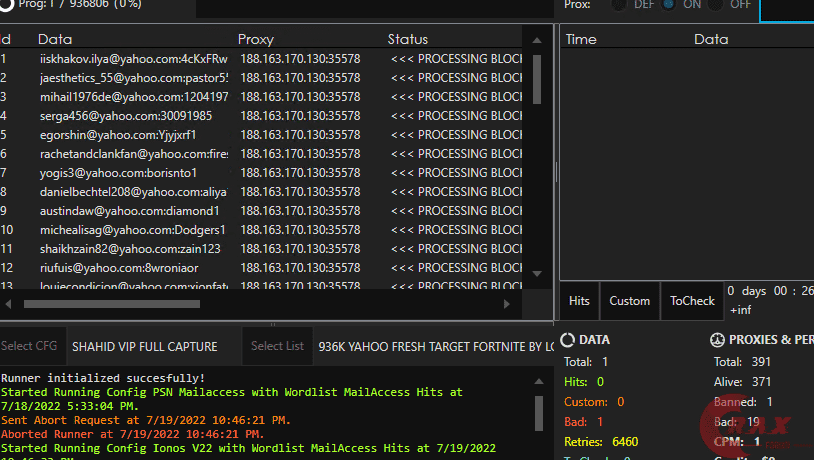Image resolution: width=814 pixels, height=460 pixels.
Task: Switch to the Hits tab
Action: point(579,300)
